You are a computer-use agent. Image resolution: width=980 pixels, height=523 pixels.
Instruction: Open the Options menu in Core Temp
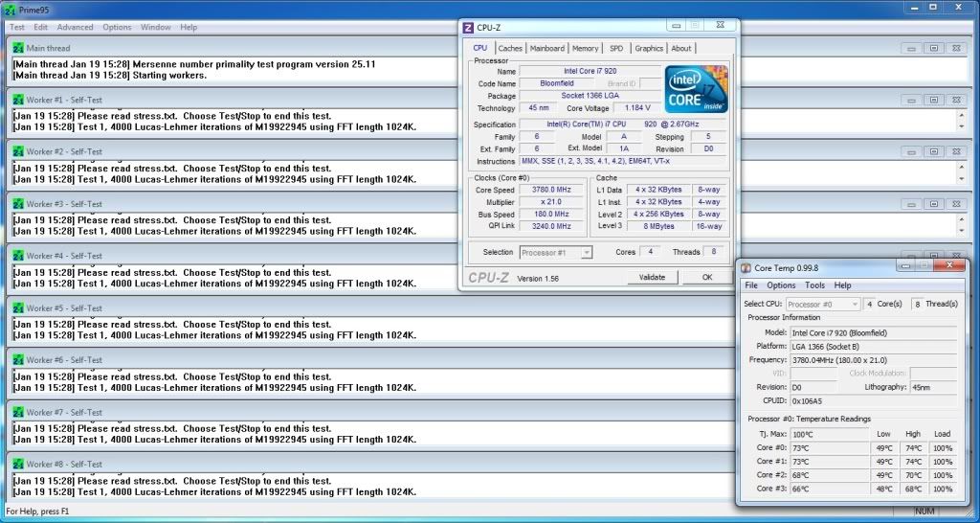[781, 285]
